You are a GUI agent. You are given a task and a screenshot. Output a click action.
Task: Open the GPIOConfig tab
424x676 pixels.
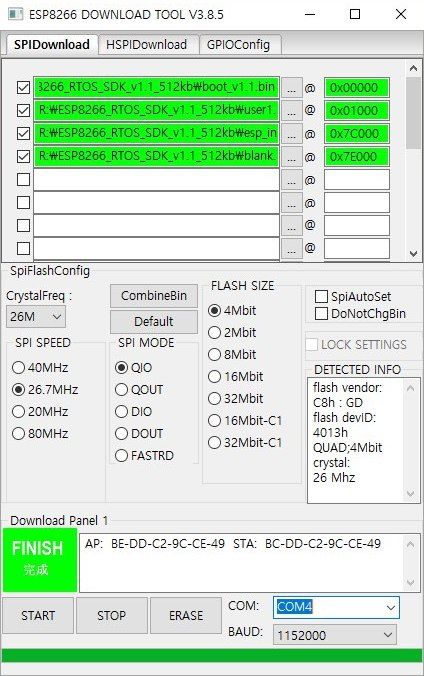click(238, 44)
